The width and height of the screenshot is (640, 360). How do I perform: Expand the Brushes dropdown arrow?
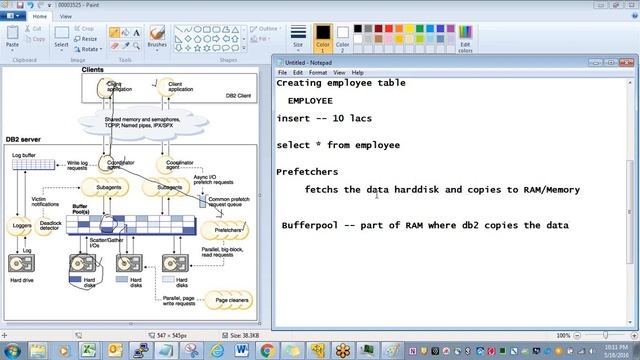tap(157, 50)
